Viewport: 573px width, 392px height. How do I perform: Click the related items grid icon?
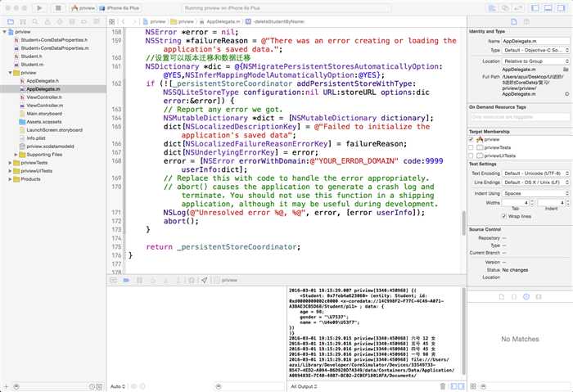112,22
